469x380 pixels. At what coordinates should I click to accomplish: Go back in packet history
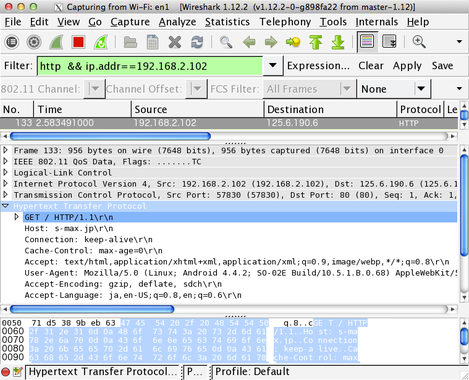pos(249,42)
